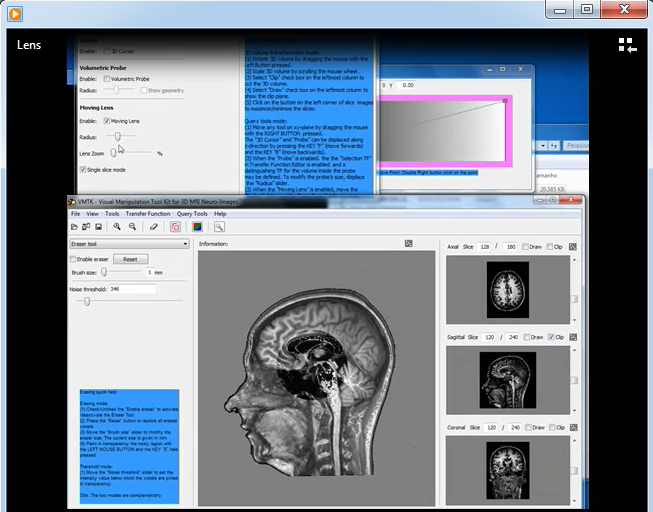Click the Zoom in magnifier icon
Viewport: 653px width, 512px height.
point(117,227)
